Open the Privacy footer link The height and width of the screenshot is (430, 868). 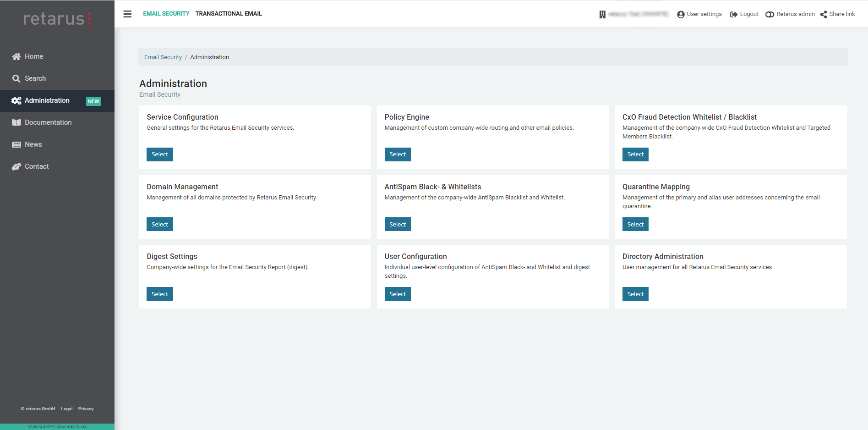coord(86,409)
